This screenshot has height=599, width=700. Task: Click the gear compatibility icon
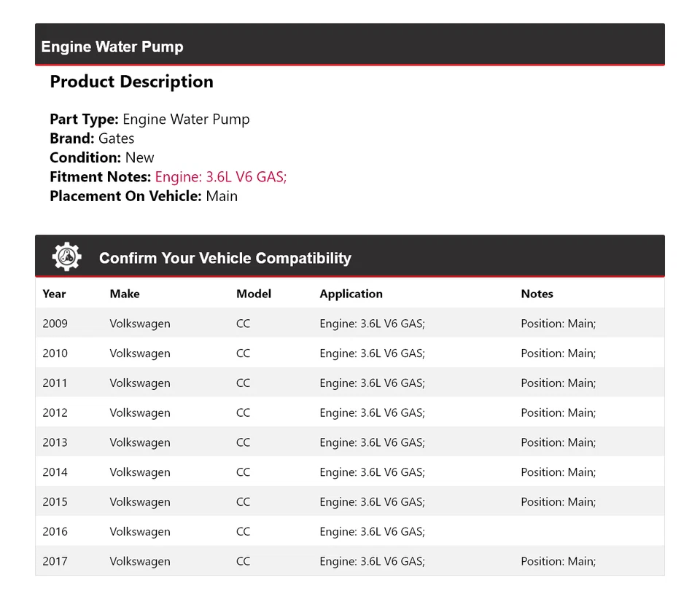pyautogui.click(x=66, y=257)
